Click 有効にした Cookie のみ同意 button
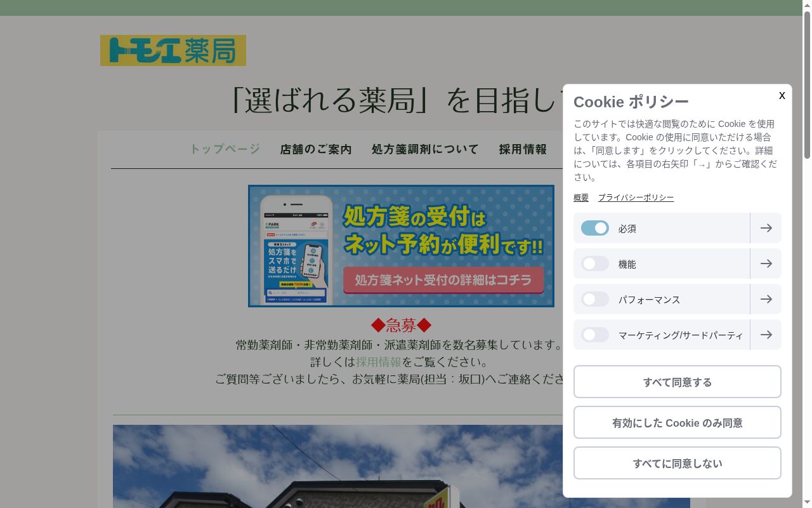This screenshot has width=812, height=508. tap(678, 422)
